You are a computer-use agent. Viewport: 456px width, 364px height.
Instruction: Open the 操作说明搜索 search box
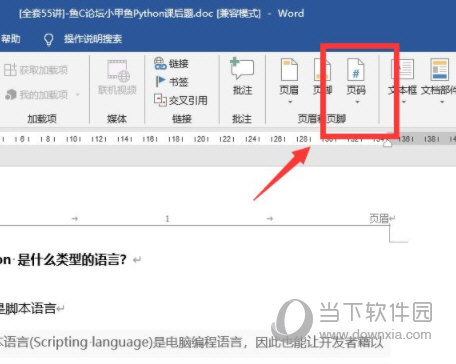pyautogui.click(x=93, y=39)
